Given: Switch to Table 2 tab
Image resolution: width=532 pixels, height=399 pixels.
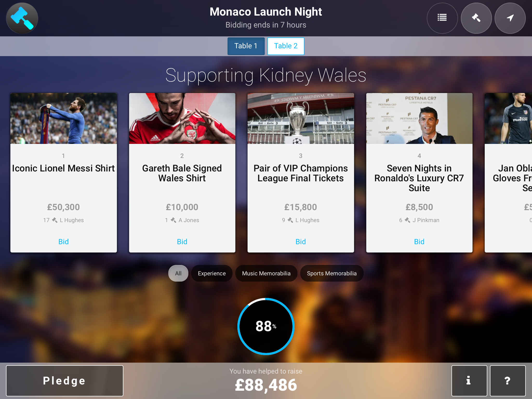Looking at the screenshot, I should click(x=286, y=46).
